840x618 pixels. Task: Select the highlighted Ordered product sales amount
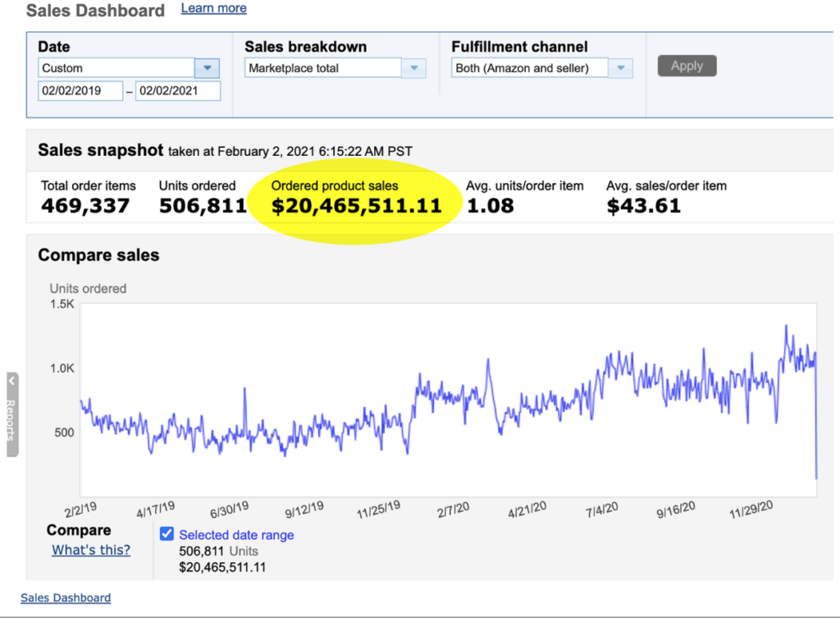(356, 206)
